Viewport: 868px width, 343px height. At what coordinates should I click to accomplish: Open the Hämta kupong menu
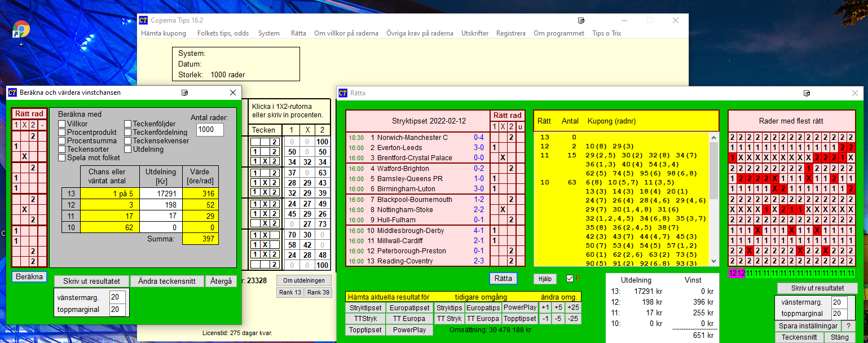tap(164, 33)
